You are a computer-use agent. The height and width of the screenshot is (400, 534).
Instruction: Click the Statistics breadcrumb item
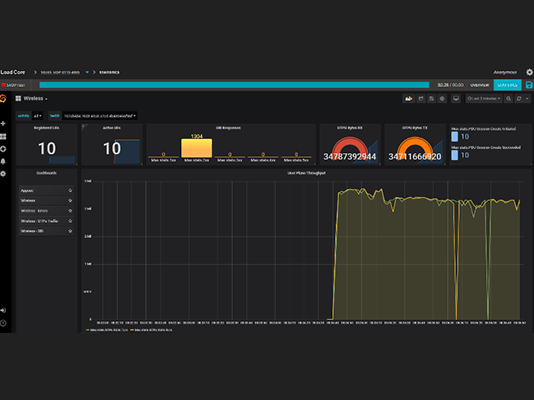[x=109, y=72]
